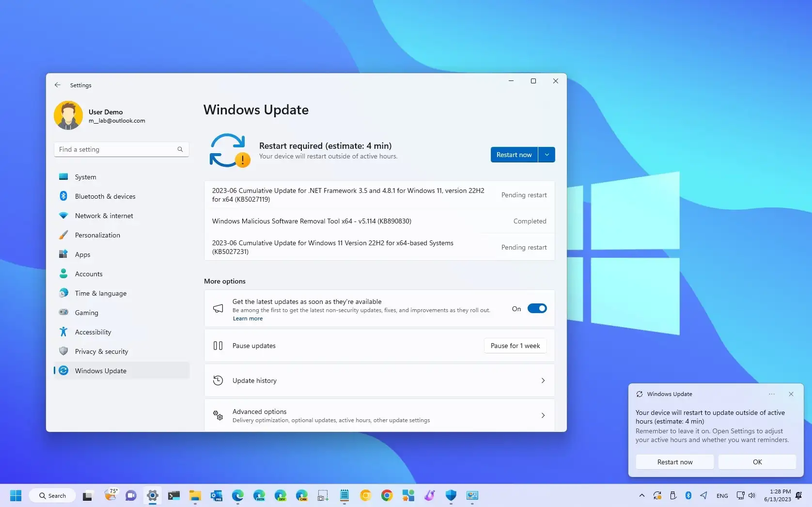Toggle off getting latest updates immediately
The width and height of the screenshot is (812, 507).
pyautogui.click(x=537, y=308)
